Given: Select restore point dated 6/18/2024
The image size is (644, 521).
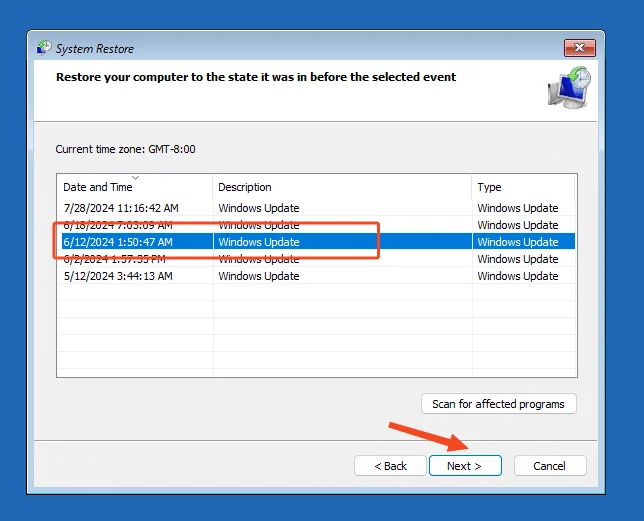Looking at the screenshot, I should click(x=316, y=225).
